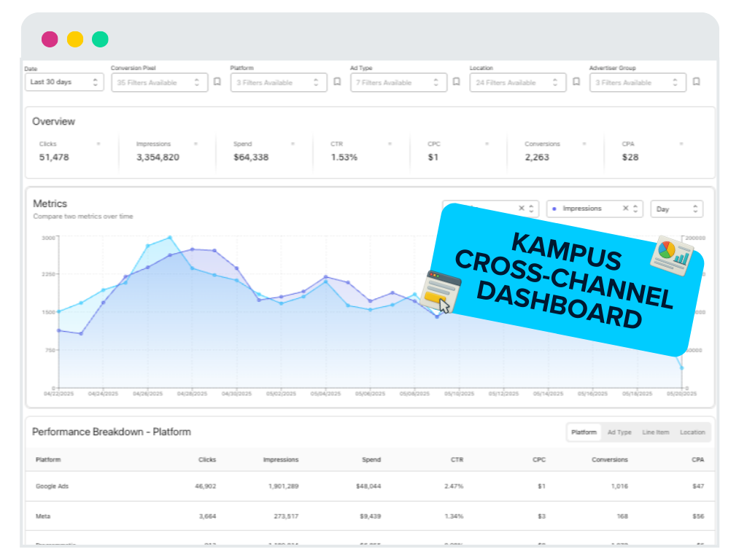Click bookmark icon next to Platform filter
747x560 pixels.
[x=337, y=82]
